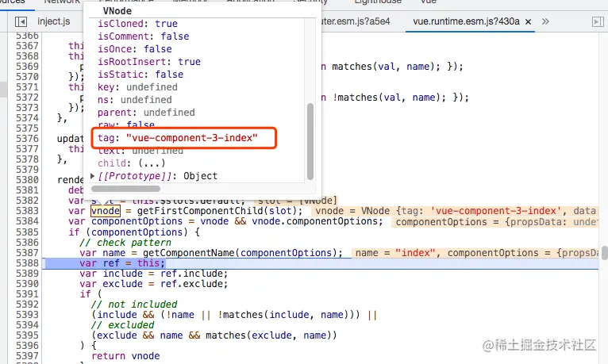Open the Network panel tab
The image size is (608, 364).
coord(62,2)
